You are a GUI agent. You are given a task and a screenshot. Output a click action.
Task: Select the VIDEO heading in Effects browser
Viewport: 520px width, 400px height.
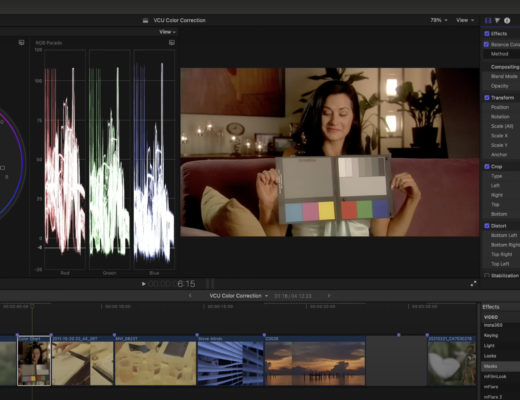click(x=491, y=317)
